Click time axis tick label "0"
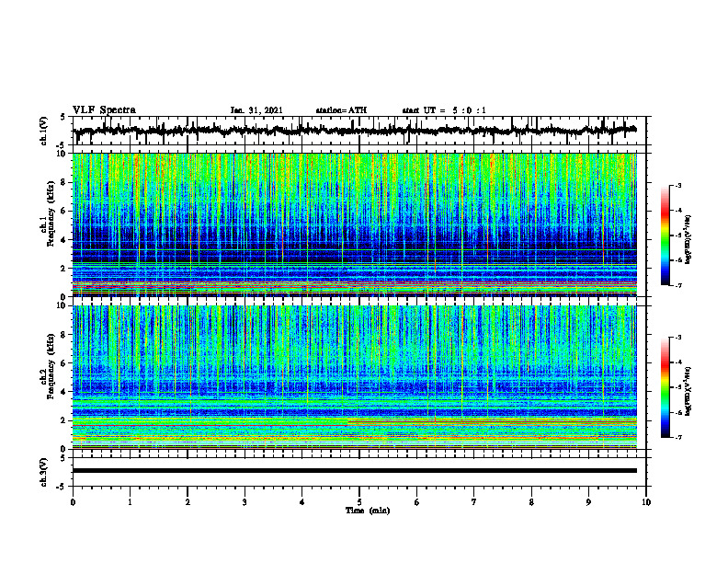Image resolution: width=728 pixels, height=563 pixels. click(73, 502)
